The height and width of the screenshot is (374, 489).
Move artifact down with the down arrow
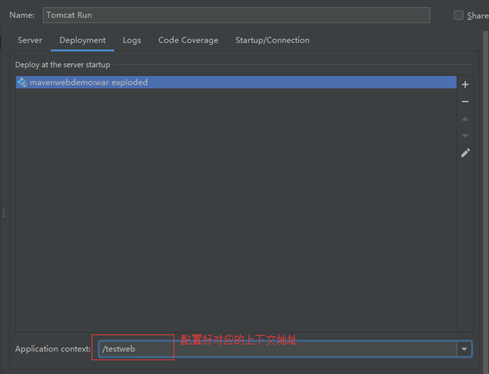465,136
